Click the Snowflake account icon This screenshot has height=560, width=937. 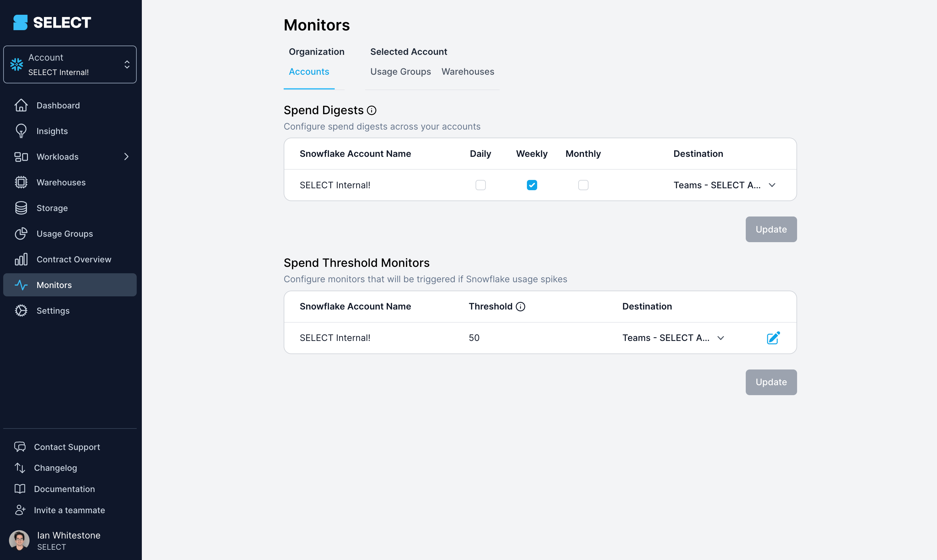17,64
